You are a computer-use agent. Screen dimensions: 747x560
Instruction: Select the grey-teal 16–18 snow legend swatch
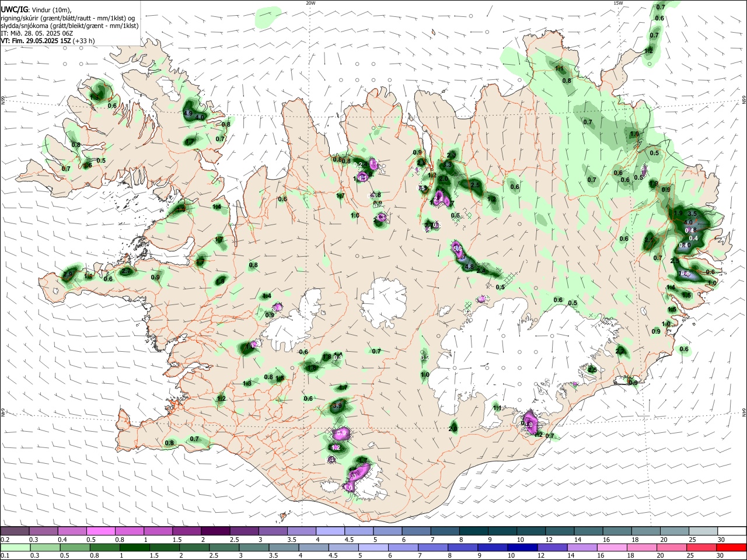617,531
